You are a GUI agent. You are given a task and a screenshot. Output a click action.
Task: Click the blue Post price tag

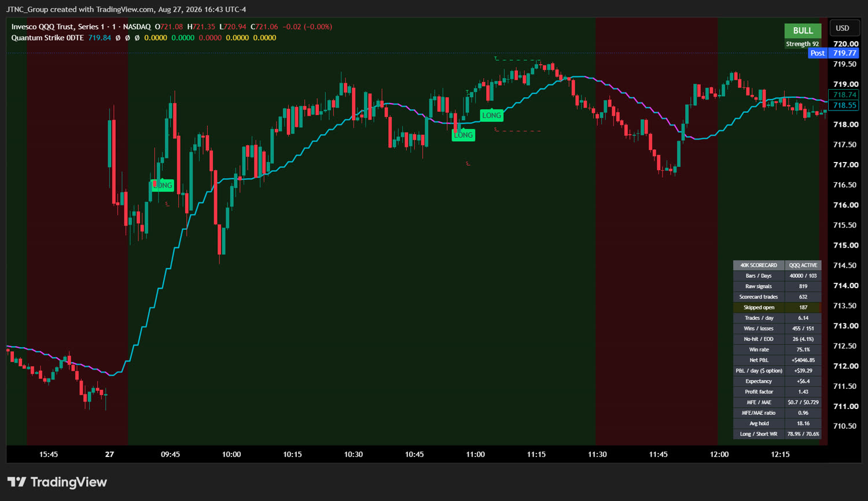point(818,53)
